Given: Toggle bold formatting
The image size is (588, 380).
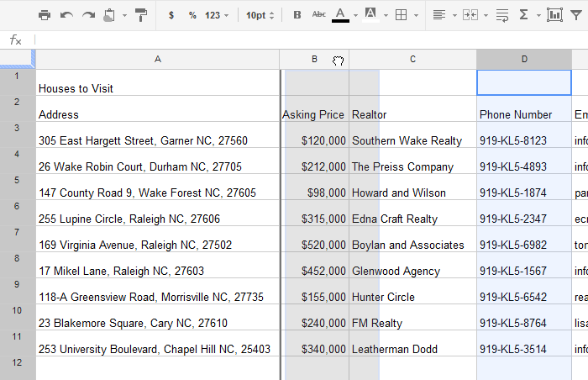Looking at the screenshot, I should pos(297,15).
